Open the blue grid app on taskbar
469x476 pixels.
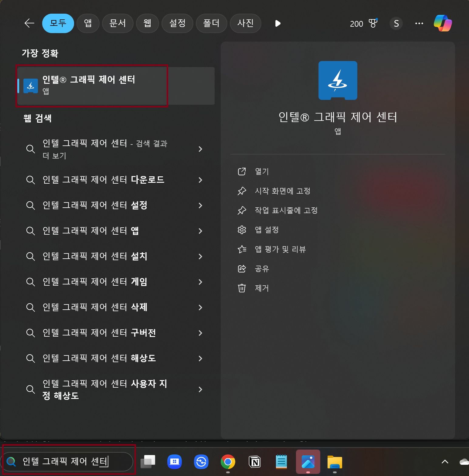175,462
